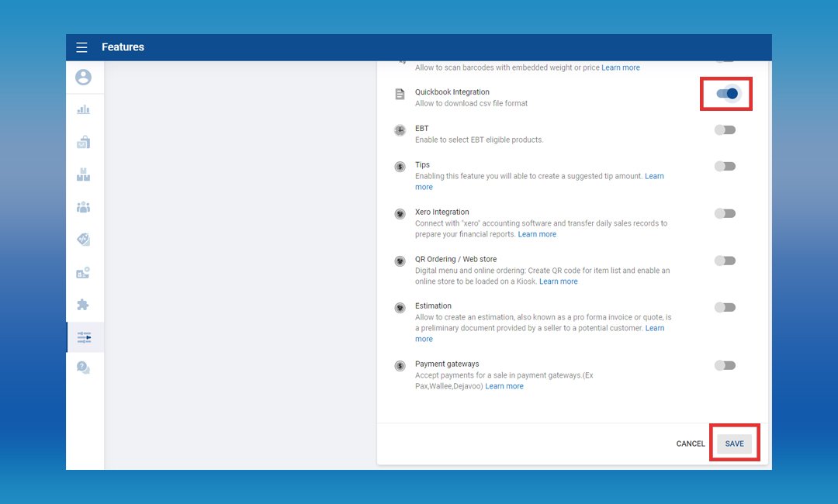The width and height of the screenshot is (838, 504).
Task: Enable the Payment gateways toggle
Action: pyautogui.click(x=725, y=365)
